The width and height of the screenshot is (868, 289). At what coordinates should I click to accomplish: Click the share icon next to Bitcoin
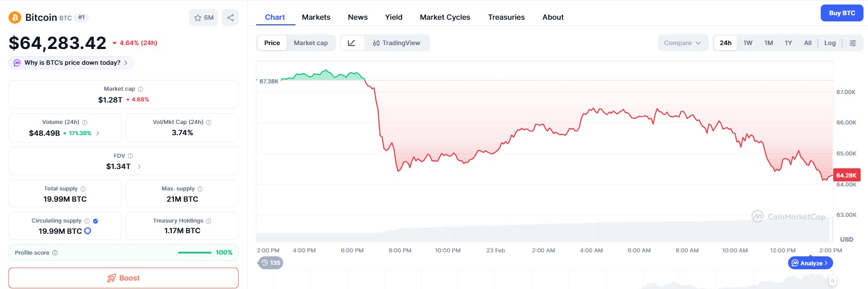pos(230,17)
